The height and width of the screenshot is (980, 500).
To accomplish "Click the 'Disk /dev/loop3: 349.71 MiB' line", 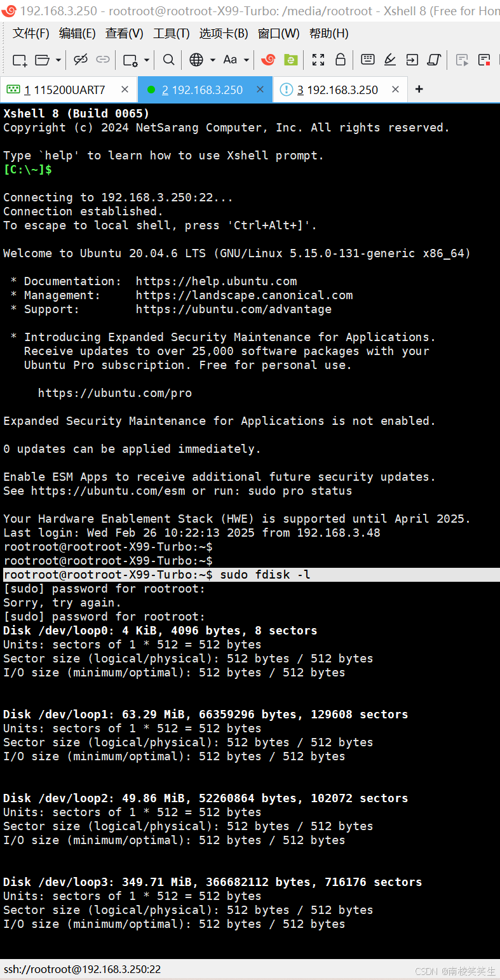I will 212,882.
